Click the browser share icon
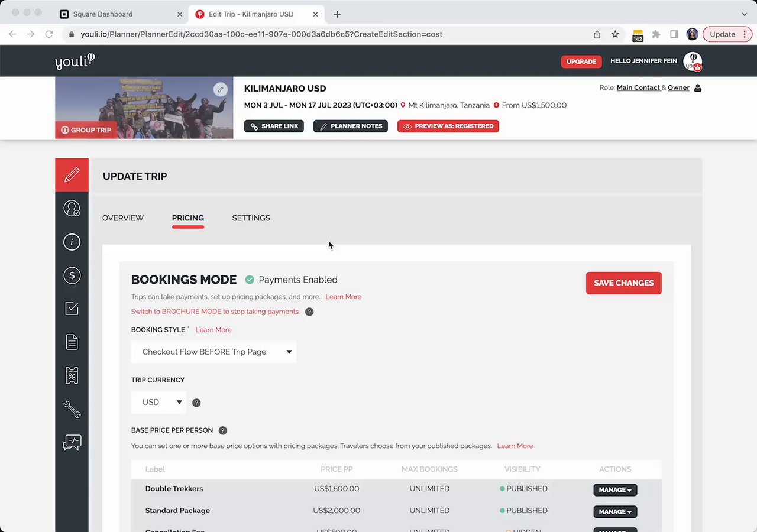Screen dimensions: 757x532 pyautogui.click(x=597, y=34)
